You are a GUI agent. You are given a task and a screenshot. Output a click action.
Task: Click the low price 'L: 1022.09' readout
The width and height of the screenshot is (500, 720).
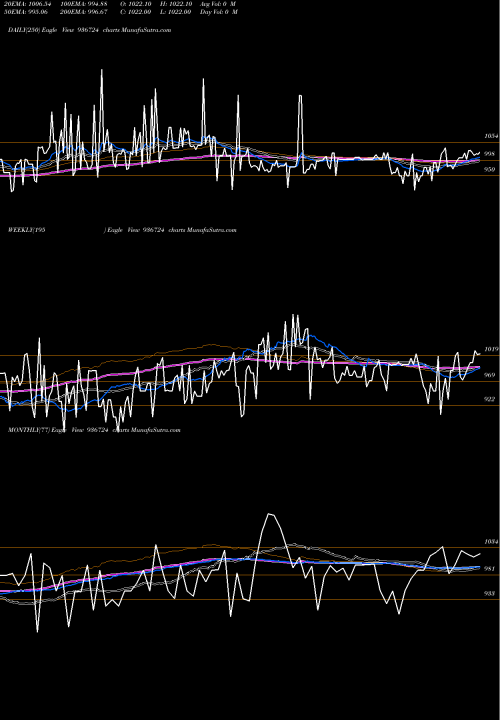click(176, 12)
